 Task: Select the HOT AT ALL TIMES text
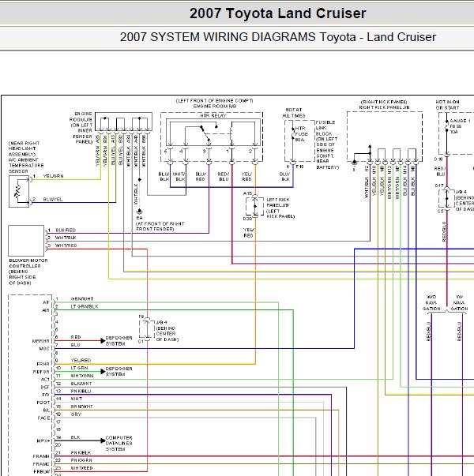pos(294,113)
